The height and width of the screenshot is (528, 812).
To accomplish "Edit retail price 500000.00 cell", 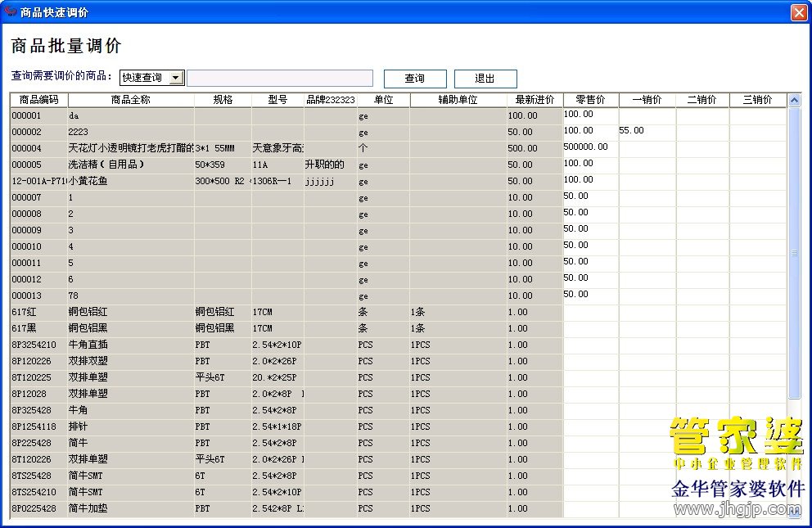I will point(590,147).
